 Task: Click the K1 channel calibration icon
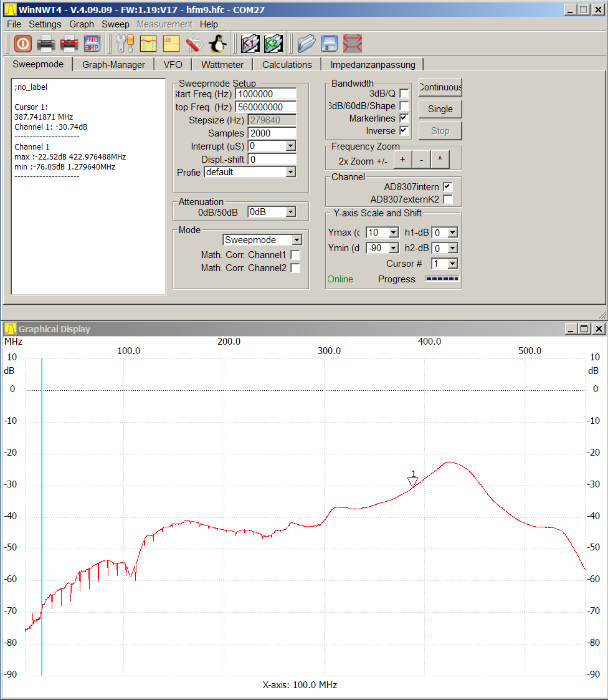tap(250, 44)
